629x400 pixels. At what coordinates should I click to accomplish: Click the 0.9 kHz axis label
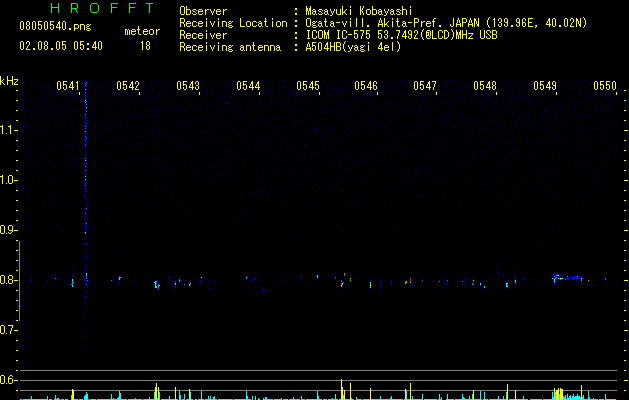tap(8, 230)
